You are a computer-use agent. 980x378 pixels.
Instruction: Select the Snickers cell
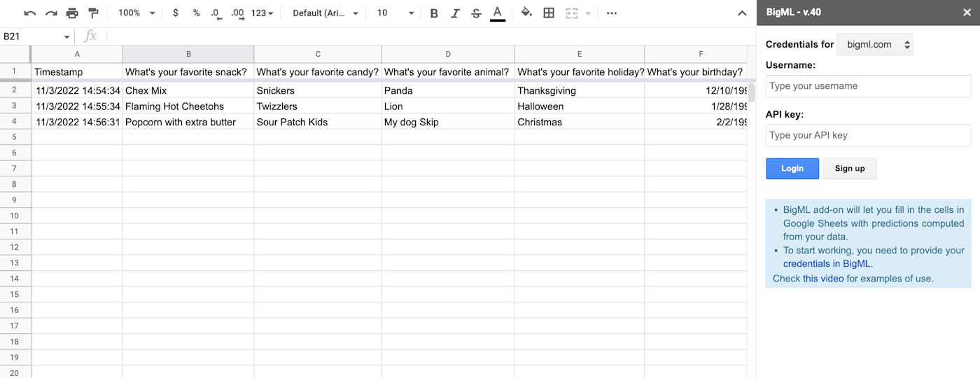(318, 90)
